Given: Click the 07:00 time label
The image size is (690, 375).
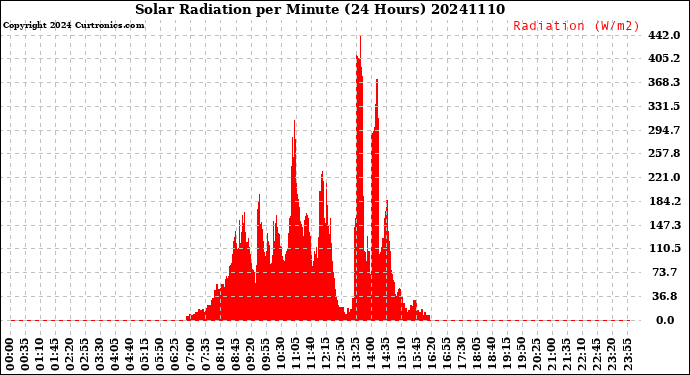Looking at the screenshot, I should click(x=191, y=355).
